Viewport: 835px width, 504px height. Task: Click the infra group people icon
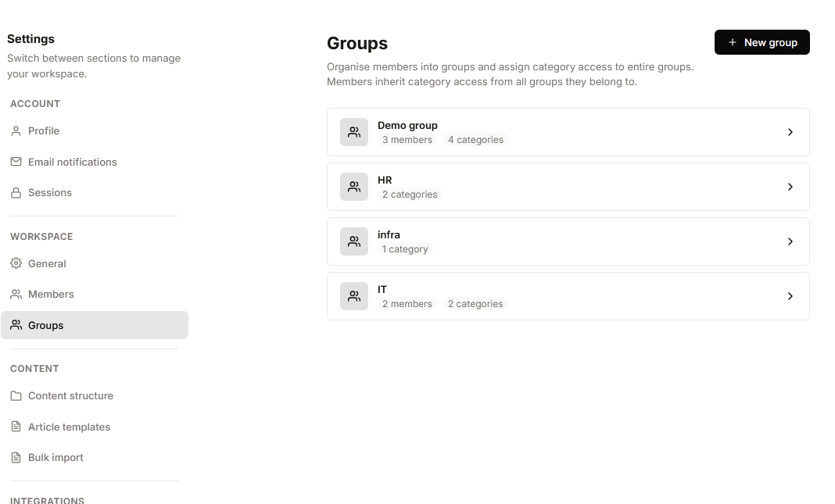tap(354, 241)
